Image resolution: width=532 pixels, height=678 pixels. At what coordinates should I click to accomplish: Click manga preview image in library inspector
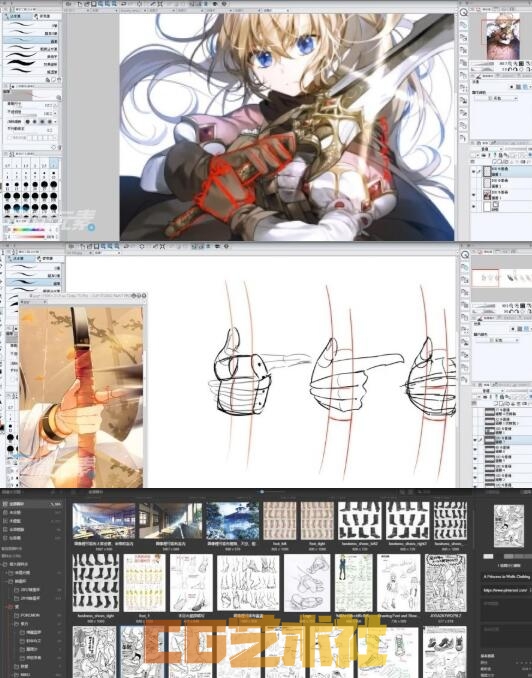pos(509,526)
